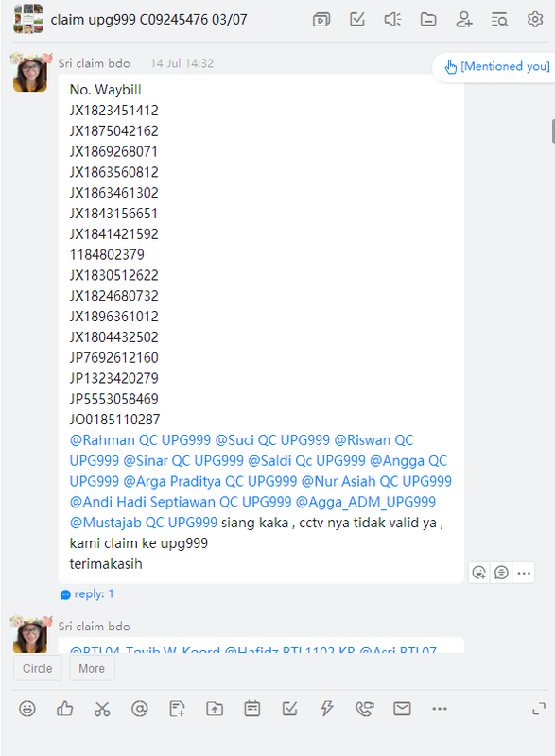
Task: Open the video meeting icon in header
Action: pyautogui.click(x=321, y=20)
